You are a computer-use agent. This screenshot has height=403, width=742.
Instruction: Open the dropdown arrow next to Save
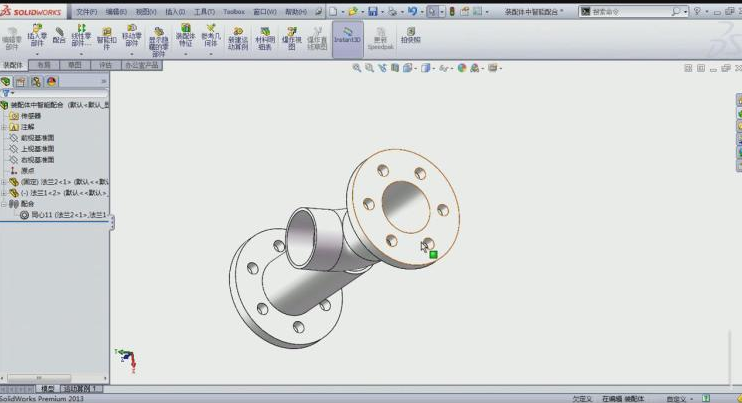382,12
